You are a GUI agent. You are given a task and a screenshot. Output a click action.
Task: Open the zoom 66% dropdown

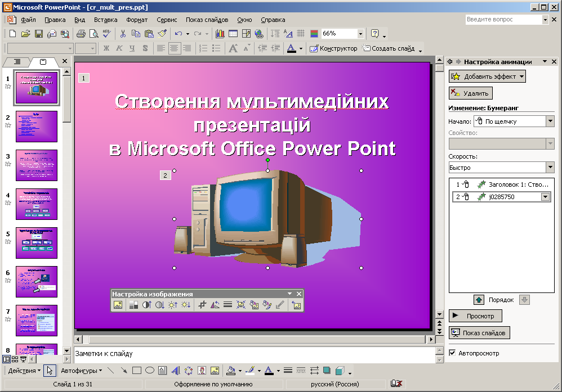pos(360,34)
